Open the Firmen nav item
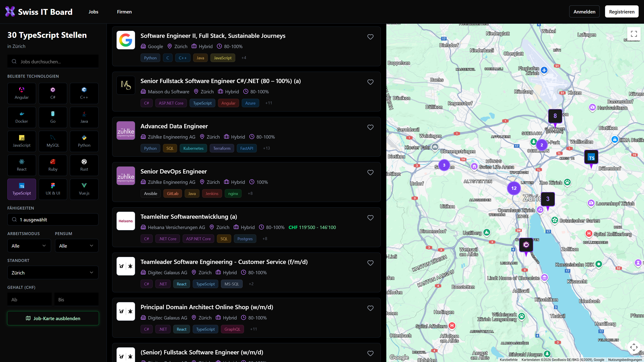This screenshot has width=644, height=362. [124, 12]
